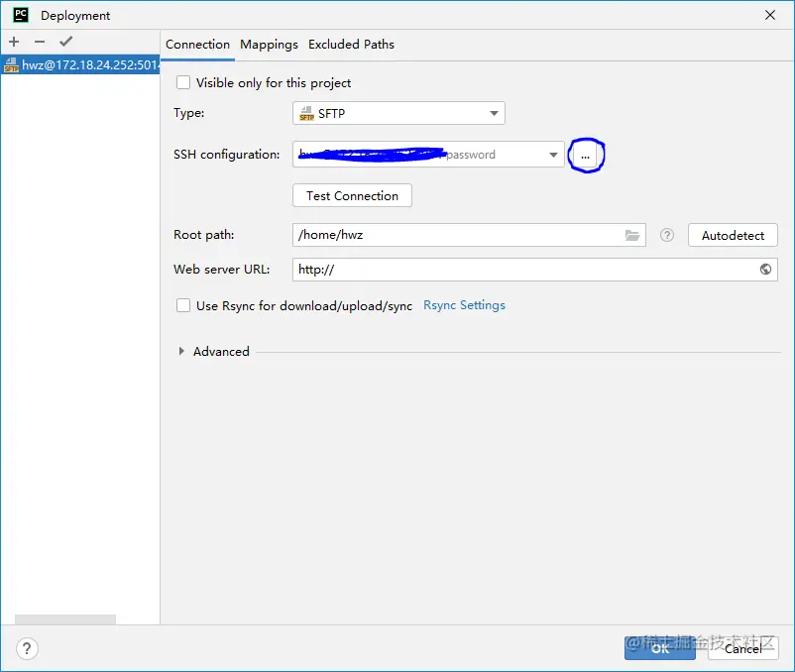Open the Mappings tab
This screenshot has height=672, width=795.
(x=269, y=45)
